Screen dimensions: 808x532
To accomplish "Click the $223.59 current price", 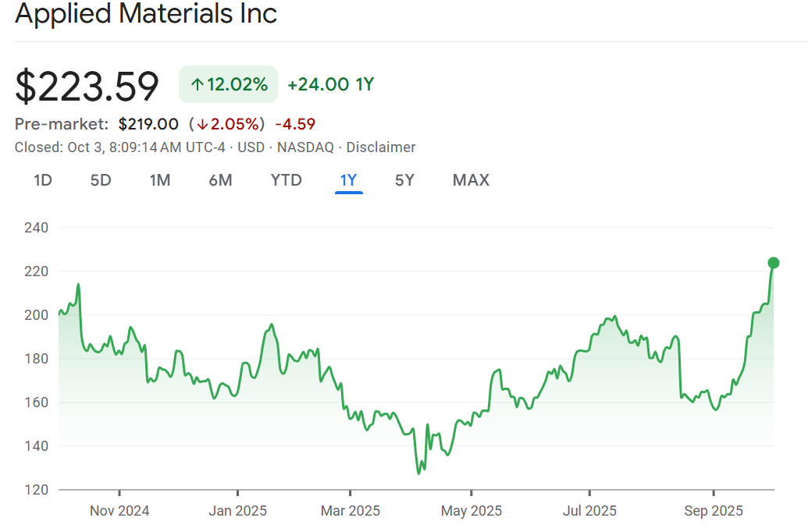I will click(87, 86).
